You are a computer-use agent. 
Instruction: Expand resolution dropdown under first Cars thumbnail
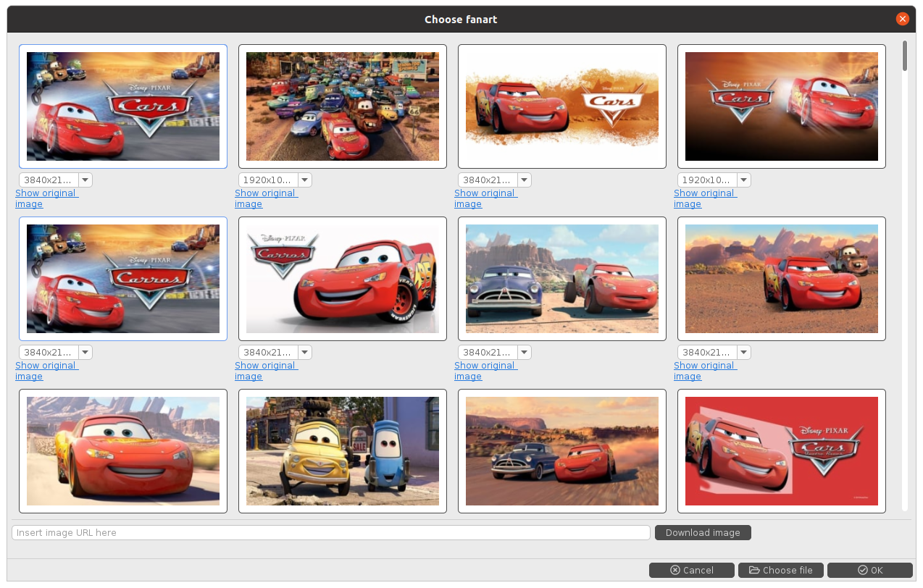85,180
